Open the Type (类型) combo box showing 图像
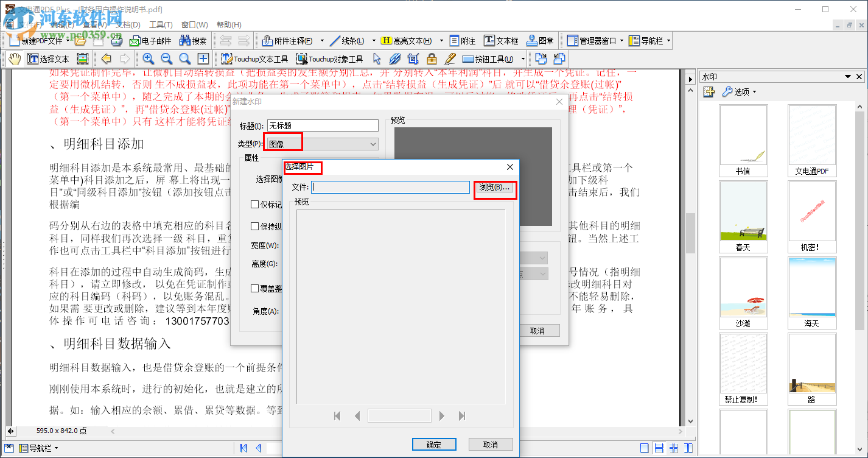Image resolution: width=868 pixels, height=458 pixels. point(322,144)
